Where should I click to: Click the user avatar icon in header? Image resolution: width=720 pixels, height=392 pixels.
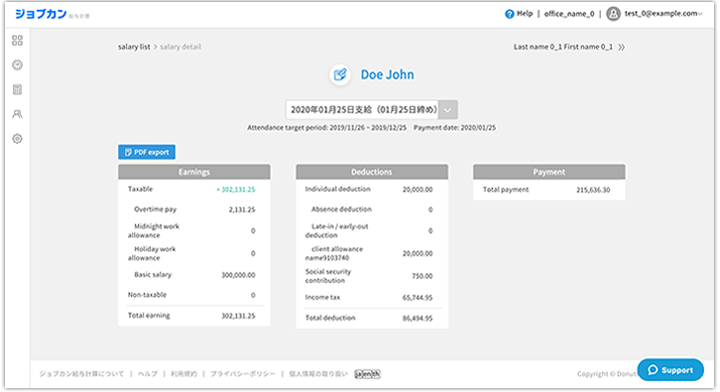click(613, 14)
